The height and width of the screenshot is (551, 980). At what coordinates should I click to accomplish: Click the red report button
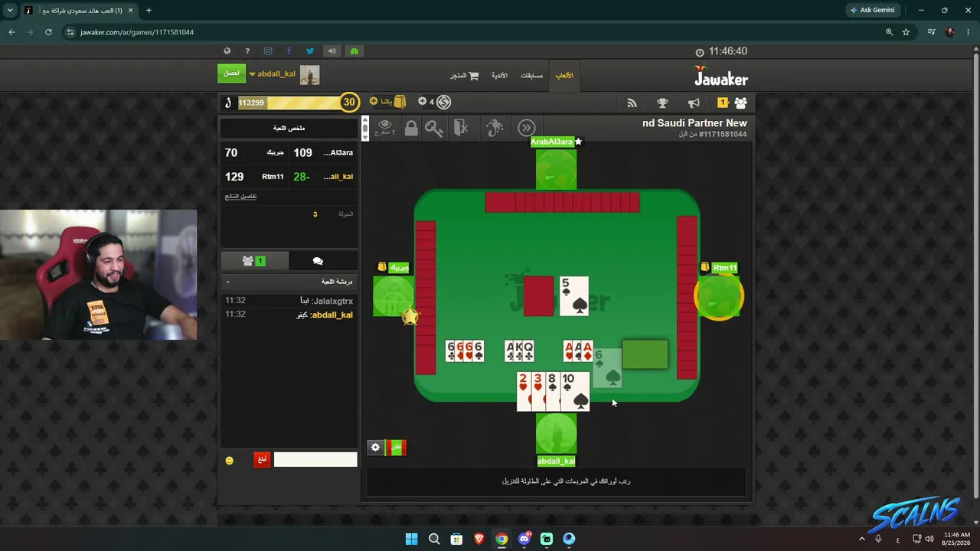(x=262, y=459)
